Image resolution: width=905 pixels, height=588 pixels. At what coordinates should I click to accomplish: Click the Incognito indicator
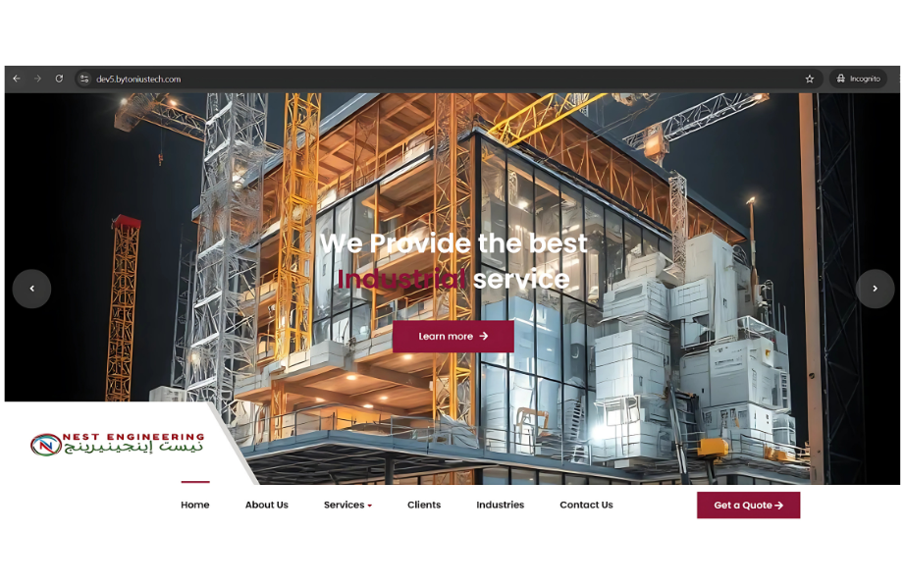pos(858,79)
